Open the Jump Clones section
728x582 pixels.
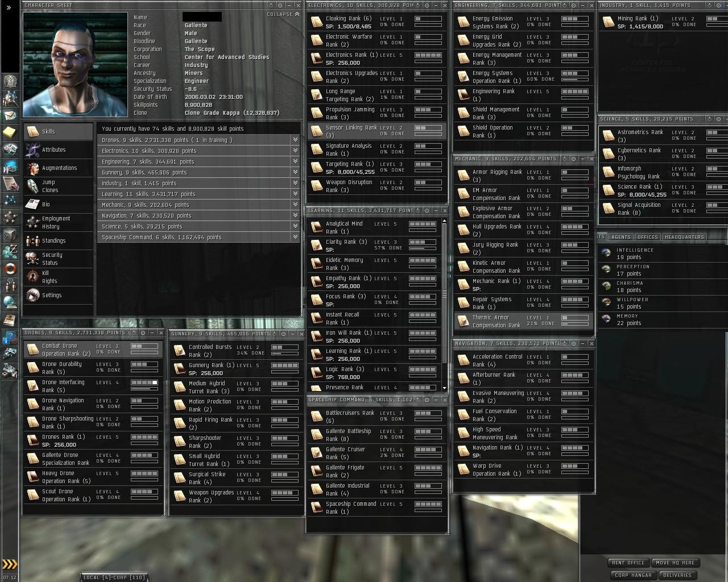tap(59, 186)
